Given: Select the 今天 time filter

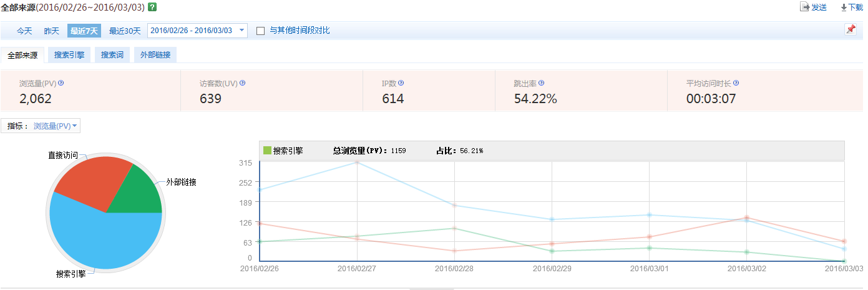Looking at the screenshot, I should (x=24, y=31).
